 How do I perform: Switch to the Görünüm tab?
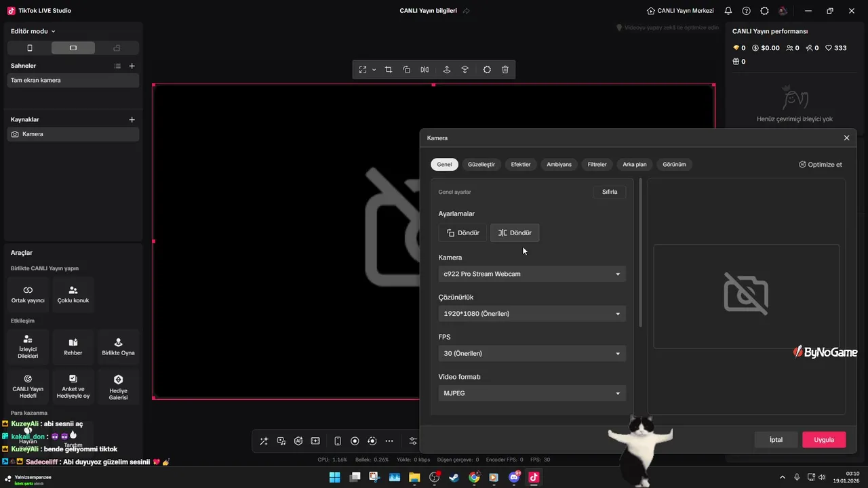[674, 164]
